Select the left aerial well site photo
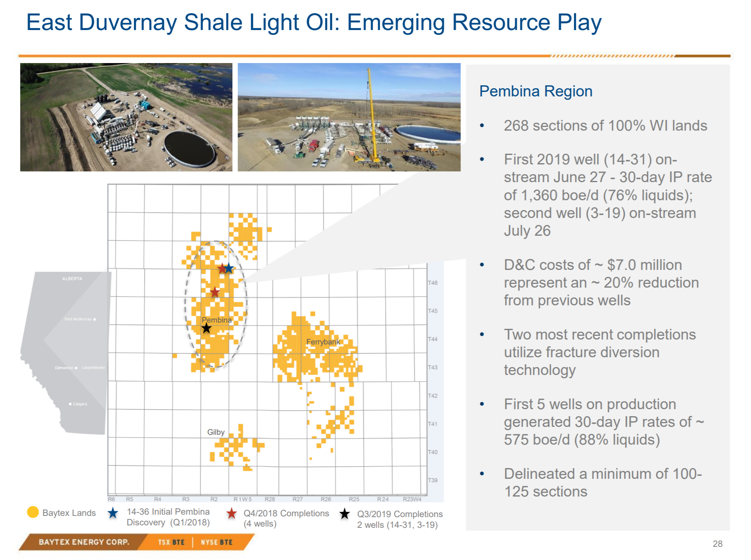 click(x=126, y=117)
